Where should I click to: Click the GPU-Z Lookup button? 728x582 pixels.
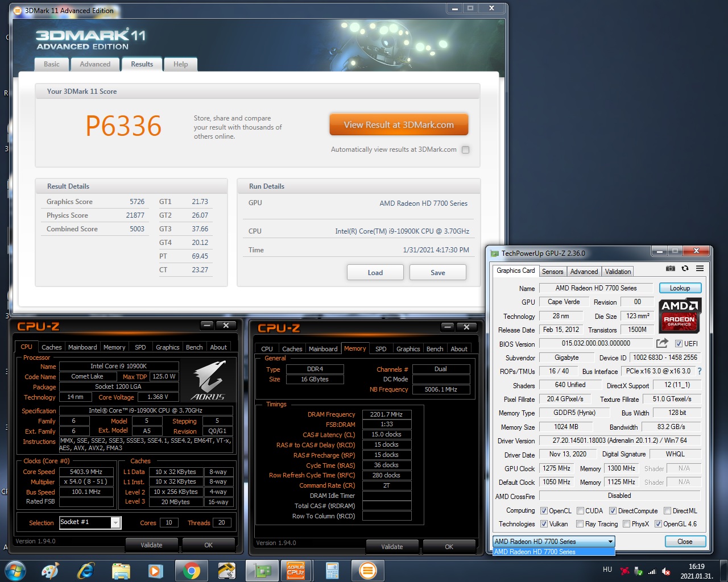click(680, 288)
